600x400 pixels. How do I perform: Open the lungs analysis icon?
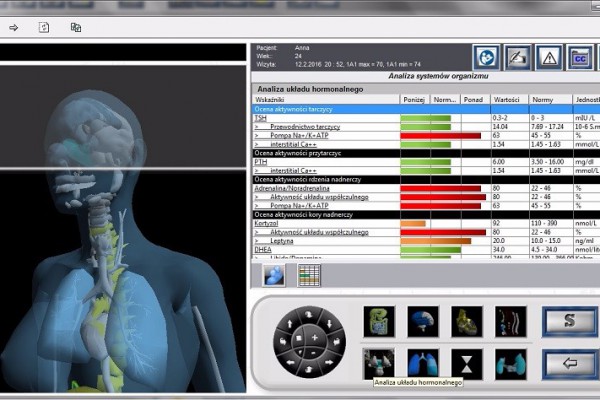(x=422, y=361)
